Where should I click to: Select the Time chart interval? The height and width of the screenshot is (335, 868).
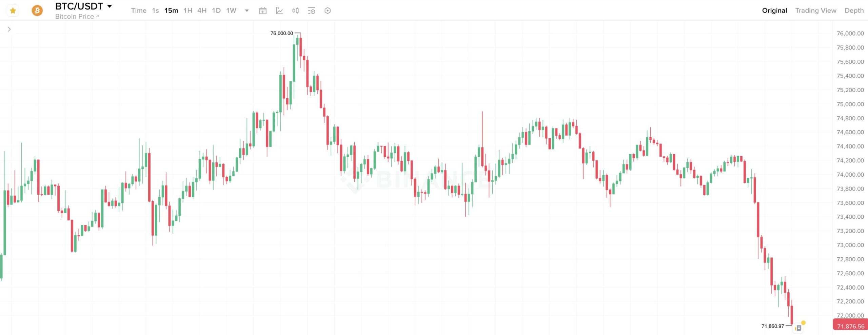139,11
